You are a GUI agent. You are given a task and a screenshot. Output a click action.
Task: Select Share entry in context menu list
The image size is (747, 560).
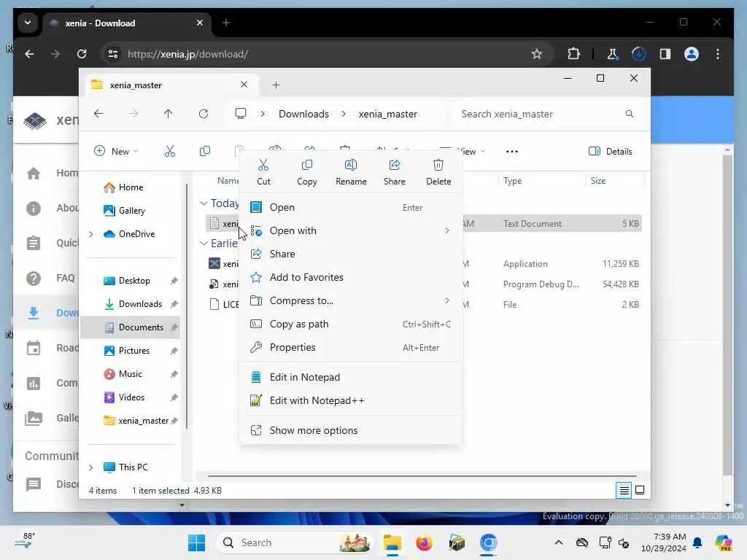(351, 254)
